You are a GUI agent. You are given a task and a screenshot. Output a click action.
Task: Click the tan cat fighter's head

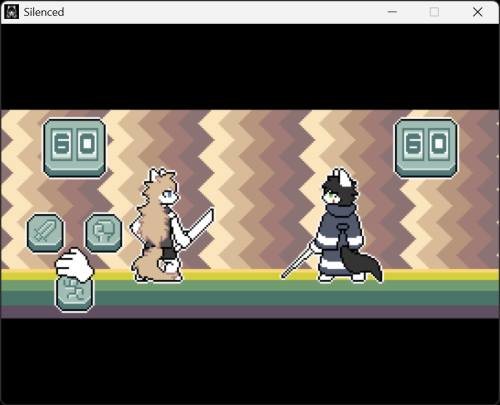(x=162, y=188)
